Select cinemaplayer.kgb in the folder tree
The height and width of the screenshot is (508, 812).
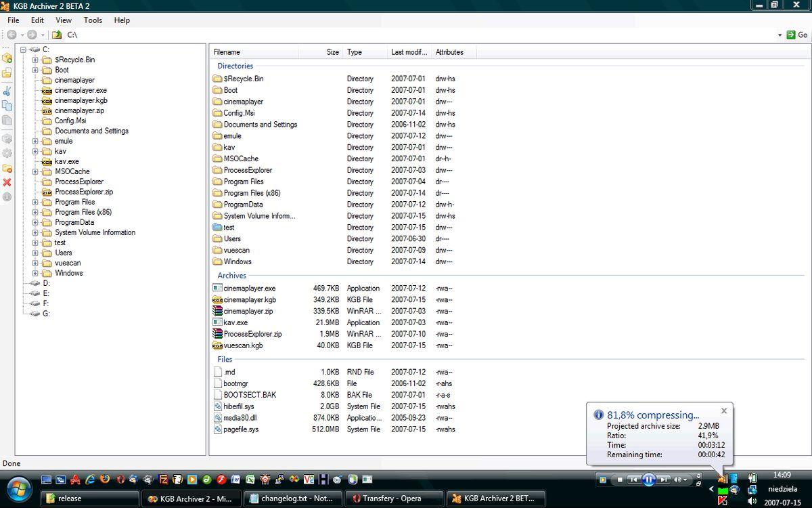coord(81,100)
